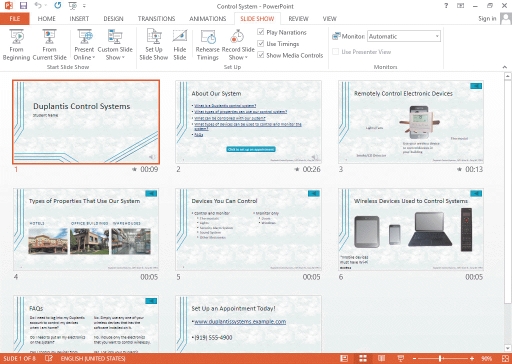Open Ribbon Display Options icon
Image resolution: width=512 pixels, height=364 pixels.
[461, 6]
